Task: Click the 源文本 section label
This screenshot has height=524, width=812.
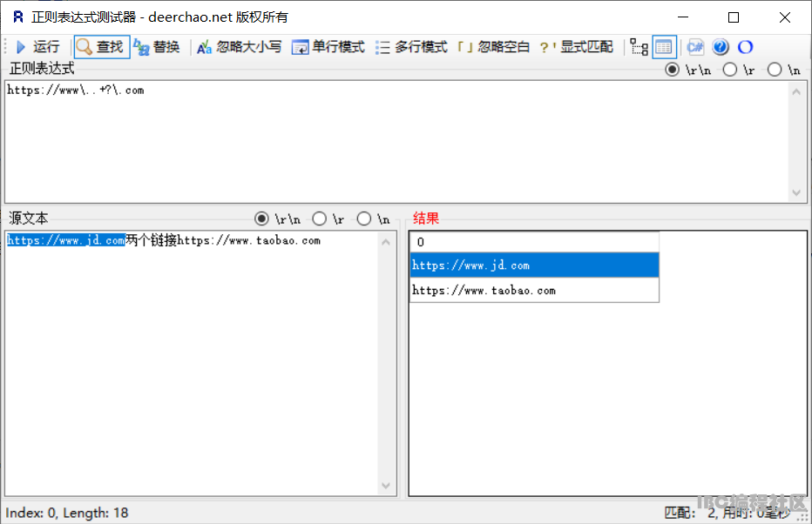Action: (x=29, y=218)
